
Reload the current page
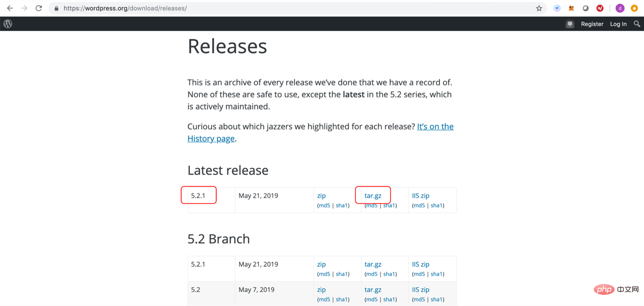click(x=39, y=8)
